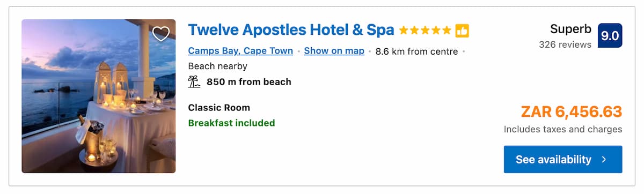Viewport: 644px width, 194px height.
Task: Click the 9.0 review score badge
Action: [610, 35]
